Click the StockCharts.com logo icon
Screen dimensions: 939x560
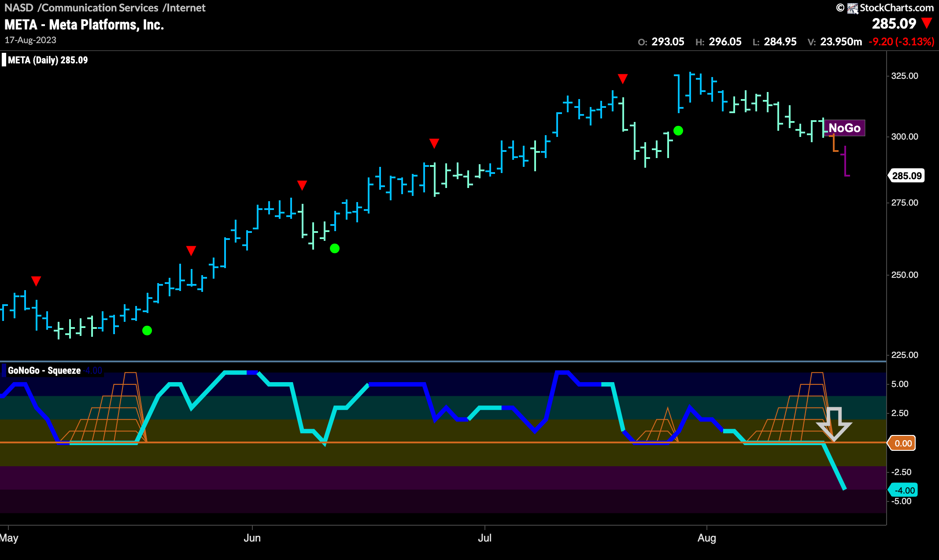(x=853, y=8)
